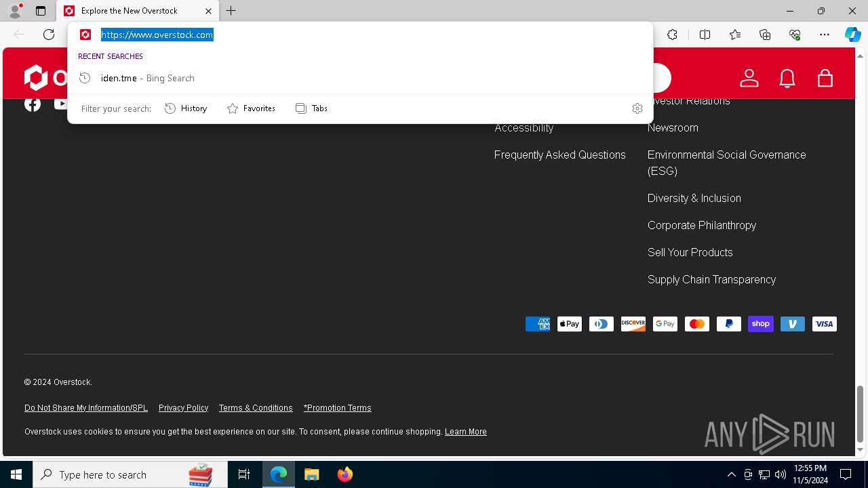Open Firefox from the taskbar
Screen dimensions: 868x488
click(x=344, y=474)
